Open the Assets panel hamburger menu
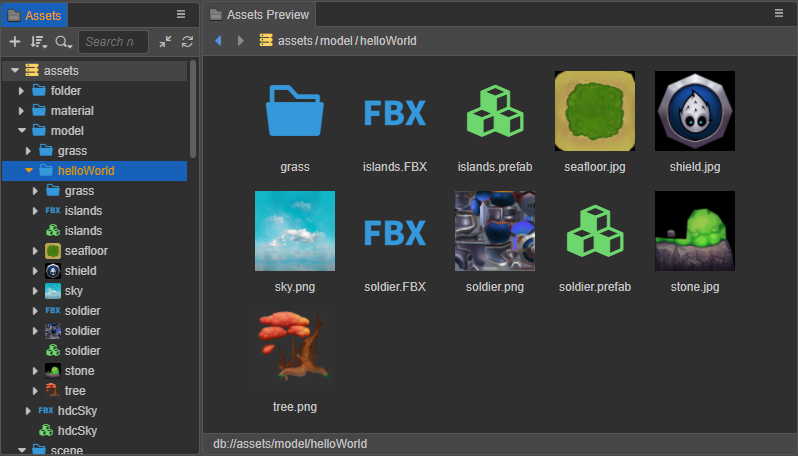This screenshot has width=798, height=456. 181,14
